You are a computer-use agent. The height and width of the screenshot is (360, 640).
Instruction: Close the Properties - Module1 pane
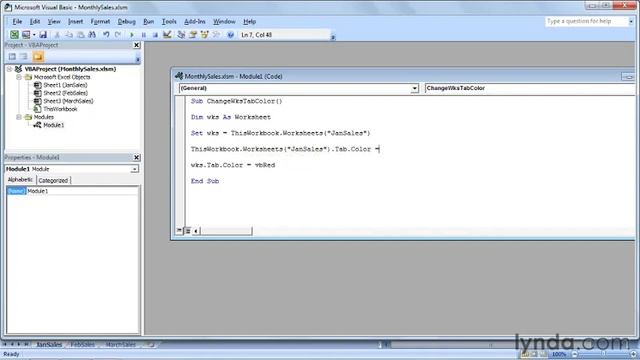(x=136, y=158)
